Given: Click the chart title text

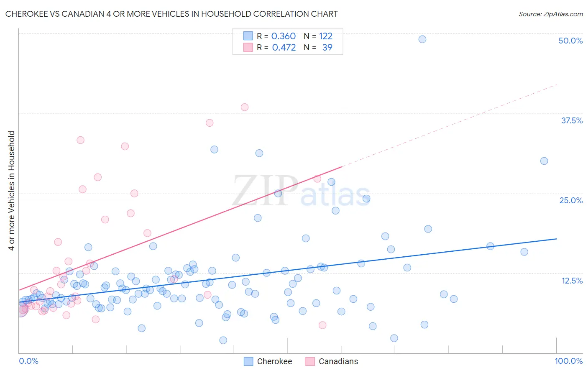Looking at the screenshot, I should coord(171,14).
